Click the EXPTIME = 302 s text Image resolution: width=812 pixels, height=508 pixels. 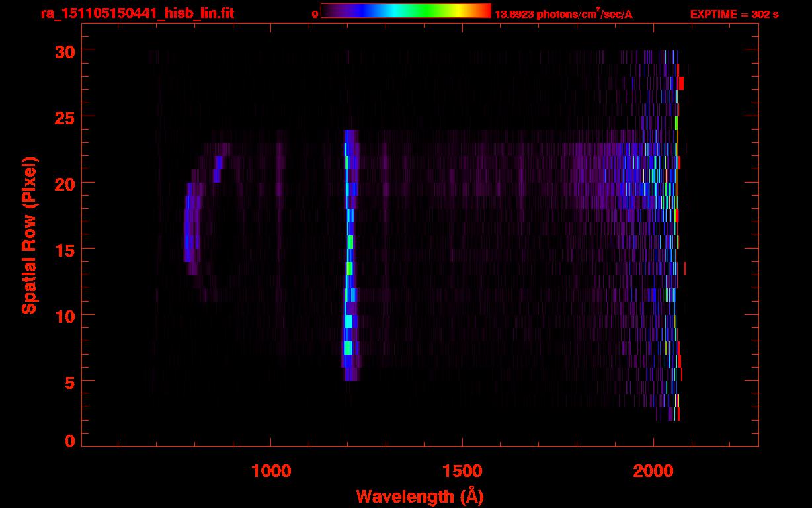(x=734, y=14)
